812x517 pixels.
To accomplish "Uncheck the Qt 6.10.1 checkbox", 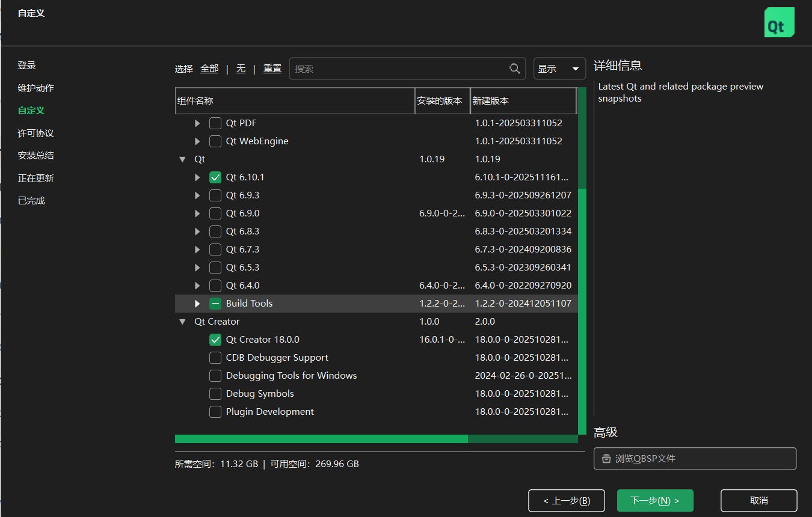I will 215,177.
